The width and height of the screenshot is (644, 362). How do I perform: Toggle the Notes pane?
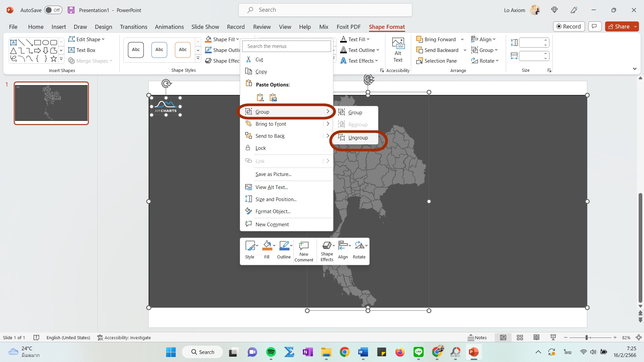[x=477, y=338]
